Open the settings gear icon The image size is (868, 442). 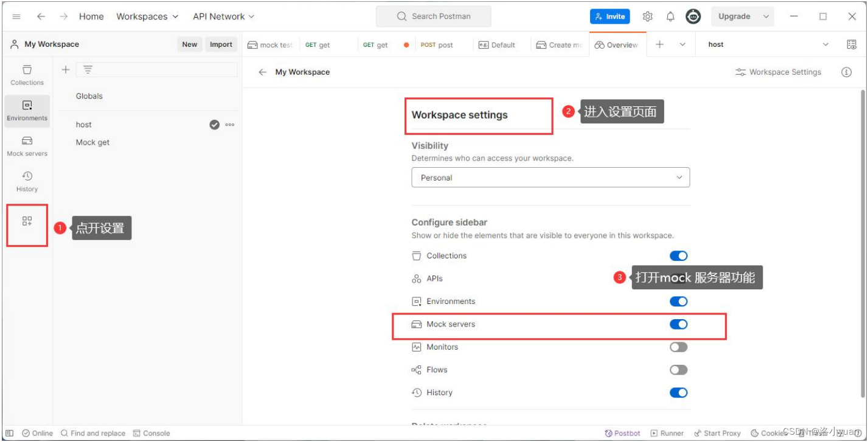click(x=648, y=16)
